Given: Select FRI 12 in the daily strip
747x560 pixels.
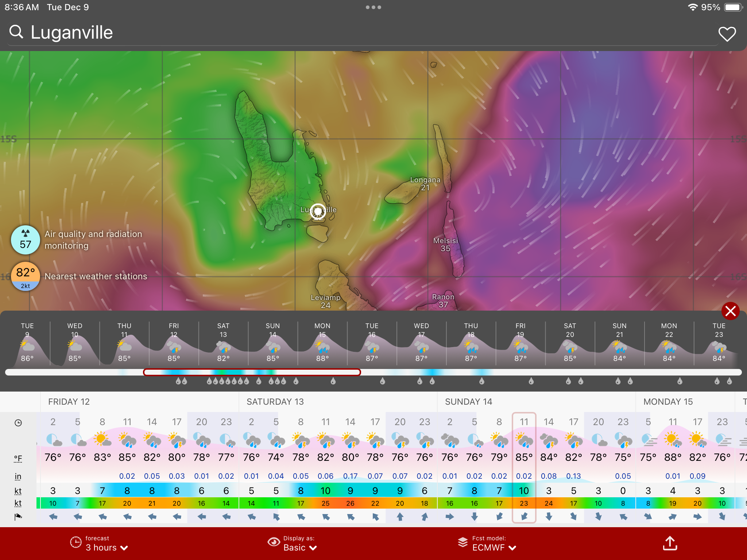Looking at the screenshot, I should click(x=174, y=342).
